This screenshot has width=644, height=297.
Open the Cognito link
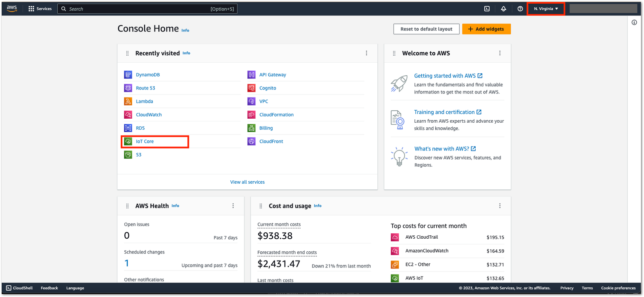268,88
